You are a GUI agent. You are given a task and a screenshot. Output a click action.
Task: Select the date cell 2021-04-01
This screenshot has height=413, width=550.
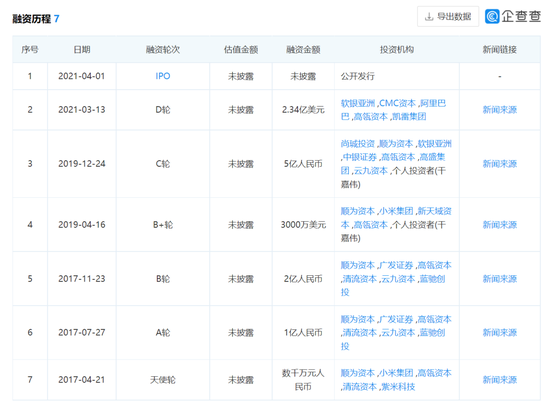point(82,76)
